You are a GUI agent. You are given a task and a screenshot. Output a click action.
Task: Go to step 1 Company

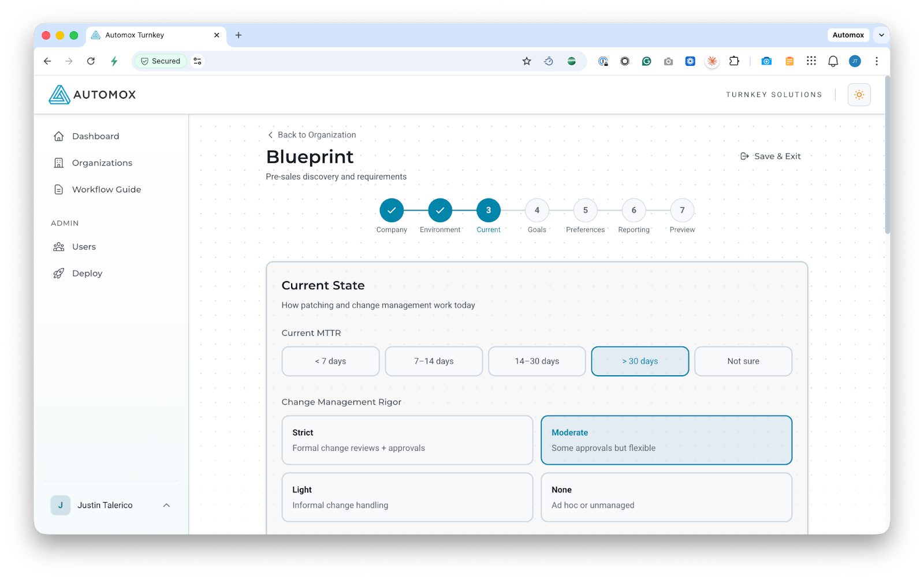[x=392, y=211]
